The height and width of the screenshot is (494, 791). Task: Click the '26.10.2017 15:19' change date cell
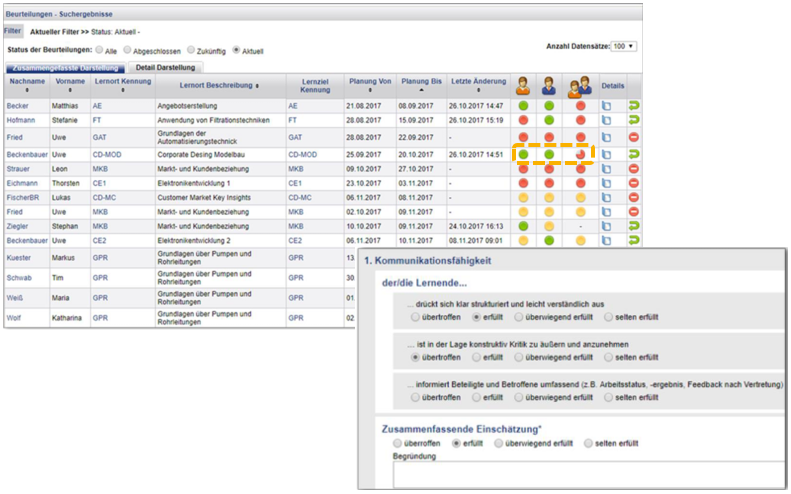476,120
